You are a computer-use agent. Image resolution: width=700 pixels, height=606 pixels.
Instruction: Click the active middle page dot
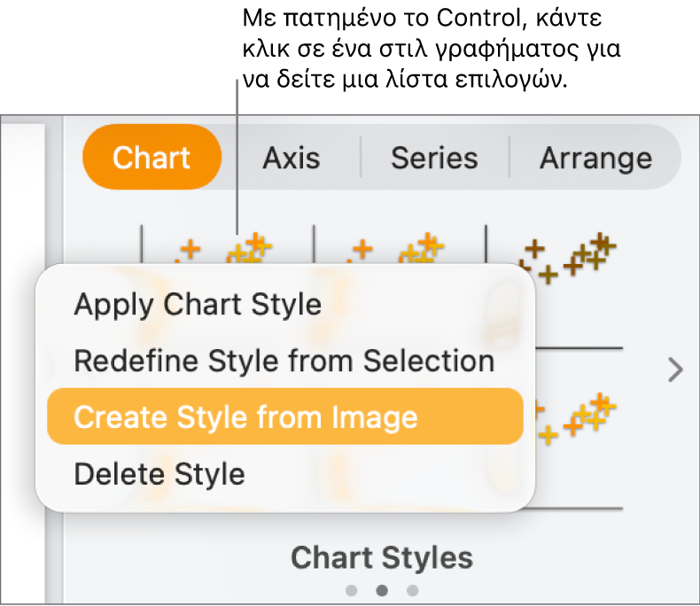pyautogui.click(x=382, y=590)
